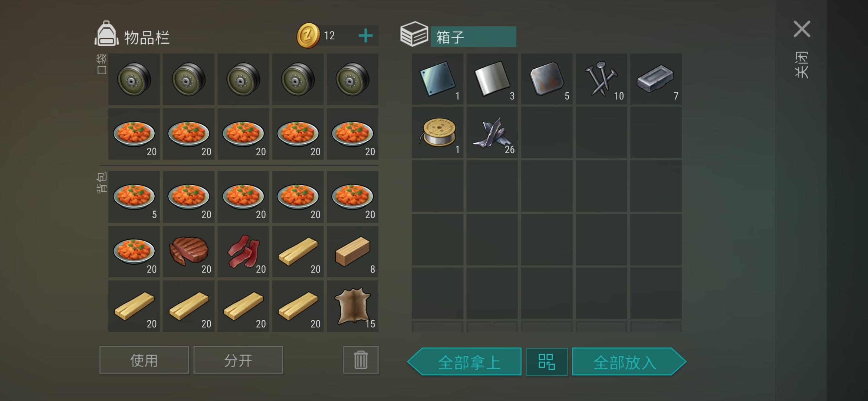This screenshot has width=868, height=401.
Task: Click the 使用 use button
Action: 144,360
